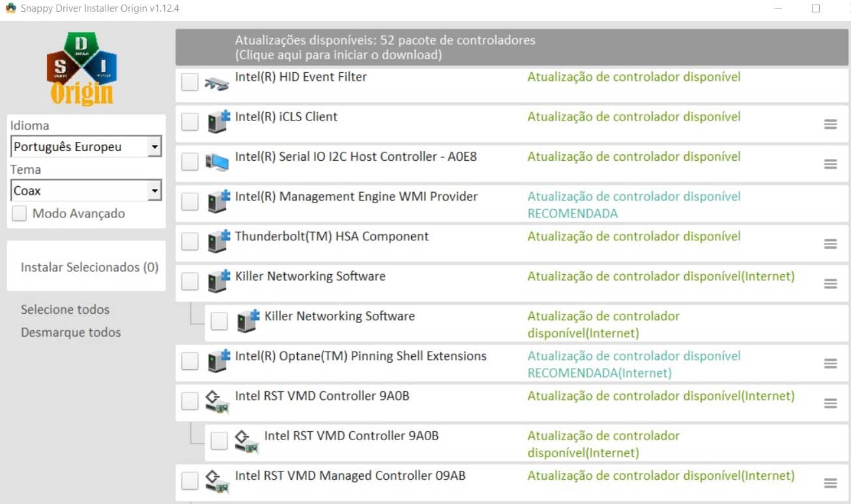This screenshot has height=504, width=851.
Task: Click the Thunderbolt HSA Component update status text
Action: (x=634, y=236)
